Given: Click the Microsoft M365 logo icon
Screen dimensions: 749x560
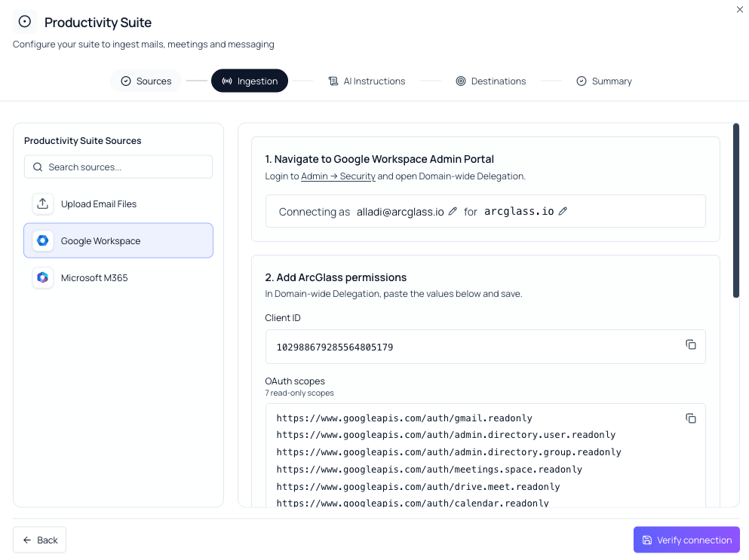Looking at the screenshot, I should (x=42, y=277).
